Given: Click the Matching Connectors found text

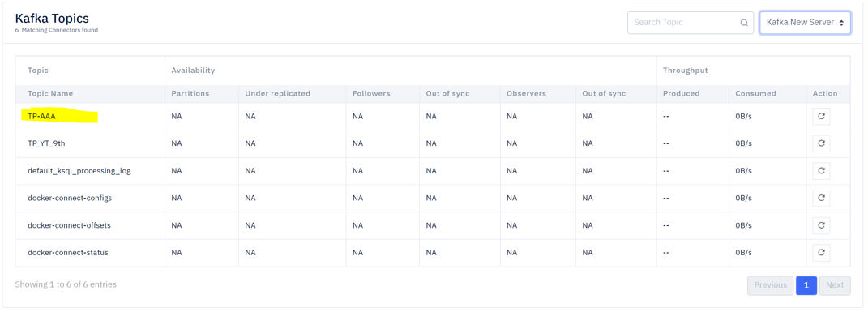Looking at the screenshot, I should 57,31.
